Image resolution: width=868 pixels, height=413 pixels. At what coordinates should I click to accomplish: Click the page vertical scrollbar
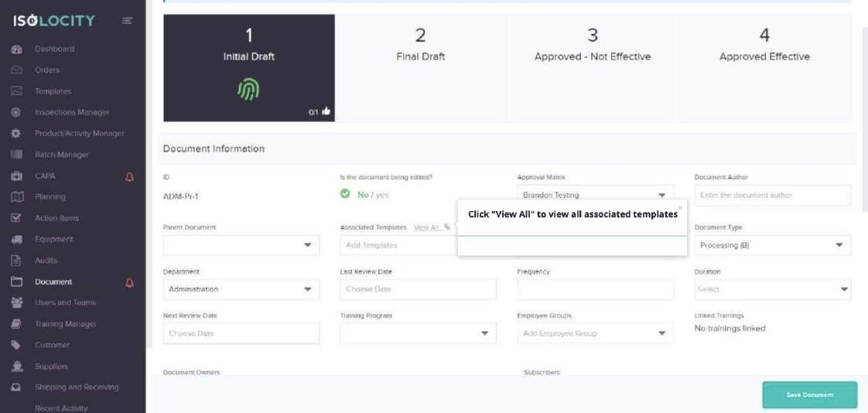[865, 119]
